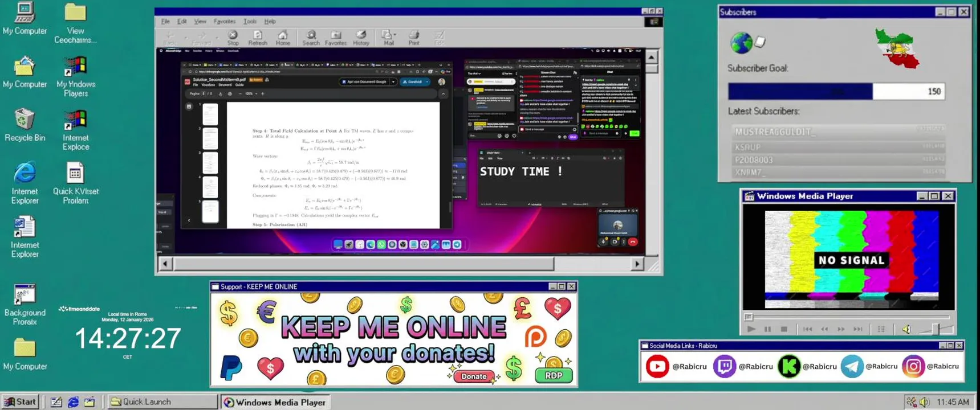
Task: Open the Twitch @Rabicru link
Action: pos(743,366)
